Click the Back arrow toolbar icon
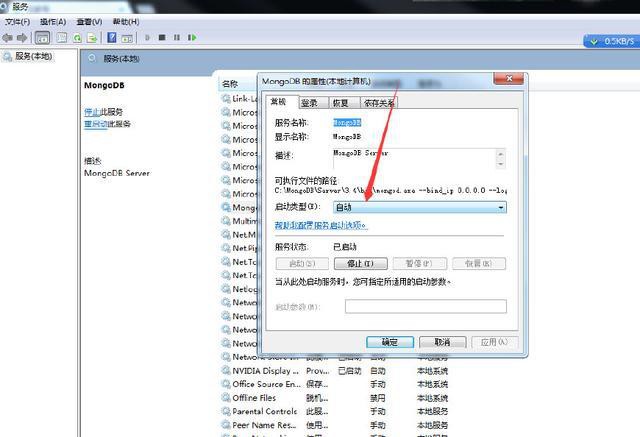The width and height of the screenshot is (640, 437). pos(7,38)
